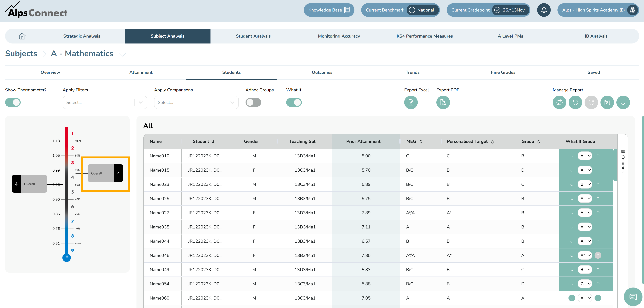Click the Export PDF icon
The width and height of the screenshot is (644, 308).
tap(443, 102)
